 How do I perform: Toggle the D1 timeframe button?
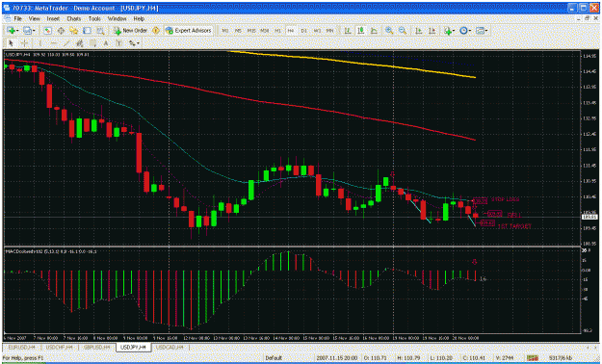(304, 31)
